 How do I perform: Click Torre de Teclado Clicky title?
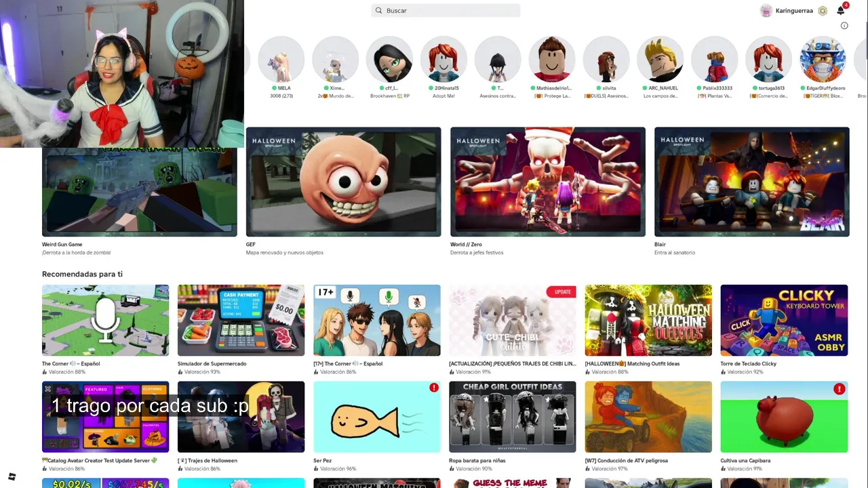749,364
